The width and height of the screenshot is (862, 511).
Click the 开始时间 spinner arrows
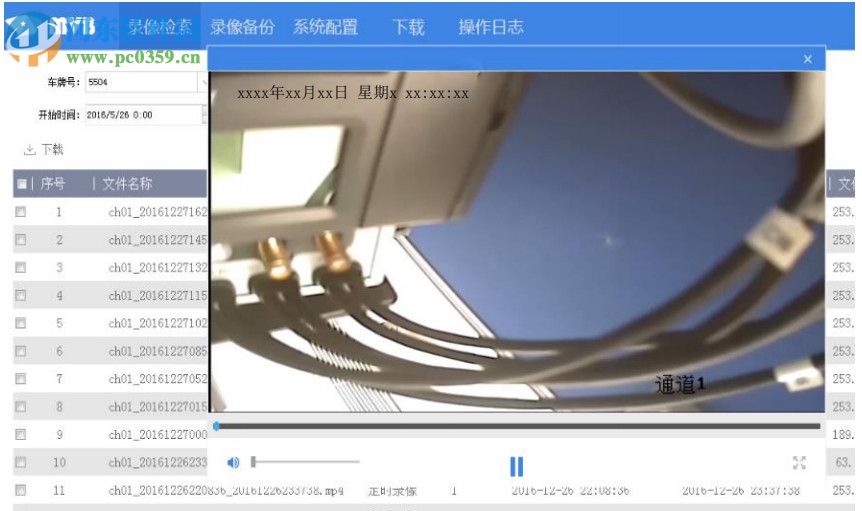point(205,115)
